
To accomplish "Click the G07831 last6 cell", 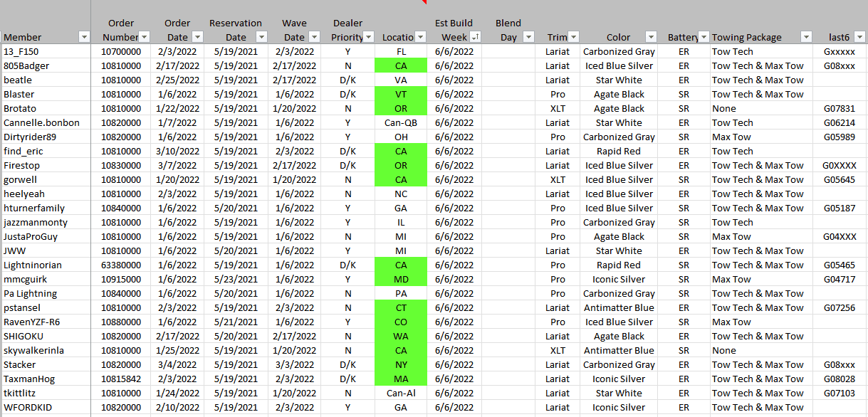I will pyautogui.click(x=839, y=108).
